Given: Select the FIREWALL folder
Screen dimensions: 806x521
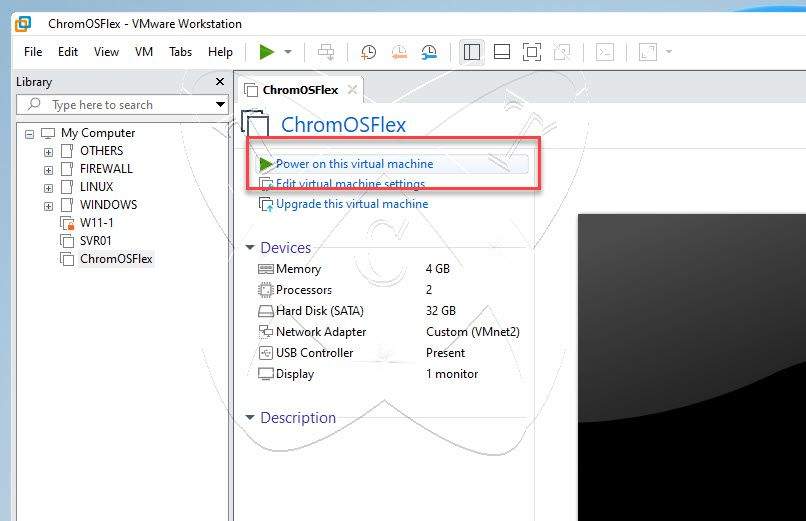Looking at the screenshot, I should click(106, 169).
